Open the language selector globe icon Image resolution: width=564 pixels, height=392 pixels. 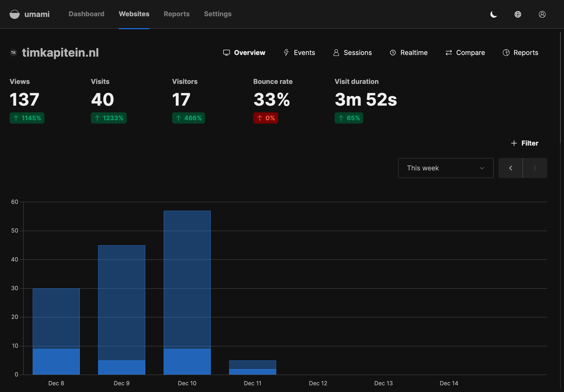coord(518,14)
